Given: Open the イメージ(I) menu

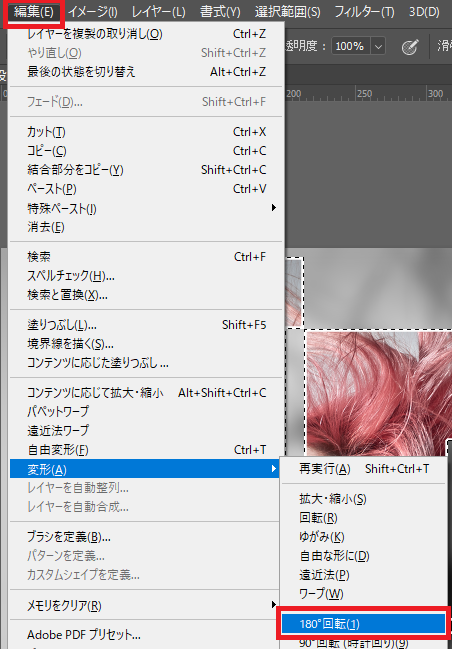Looking at the screenshot, I should pos(93,12).
